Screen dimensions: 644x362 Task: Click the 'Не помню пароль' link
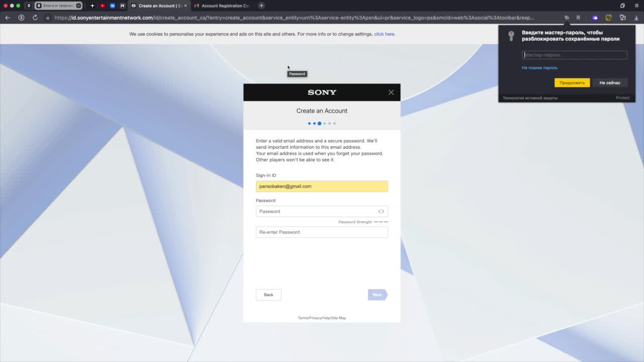(539, 67)
